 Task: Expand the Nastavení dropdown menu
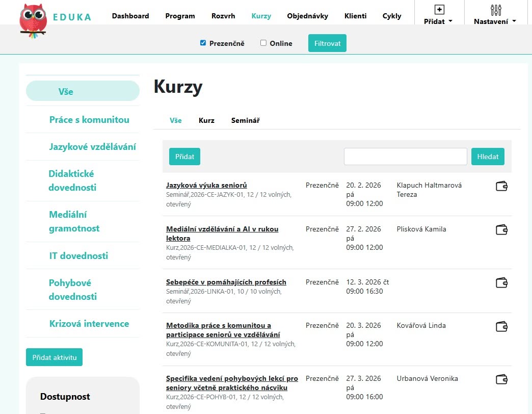[x=495, y=21]
